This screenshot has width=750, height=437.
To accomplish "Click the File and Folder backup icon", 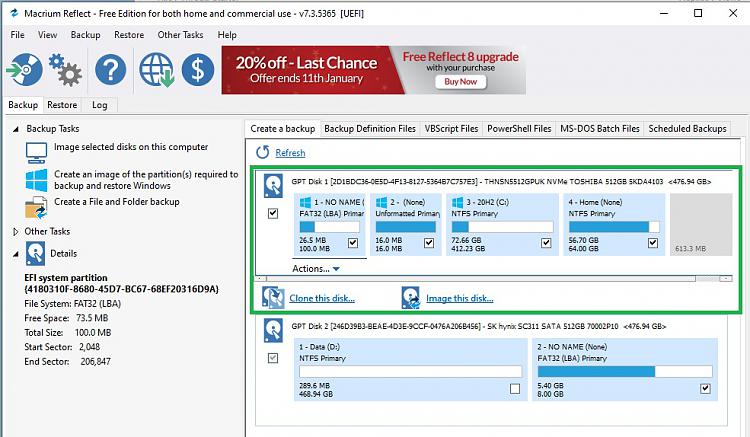I will coord(36,207).
